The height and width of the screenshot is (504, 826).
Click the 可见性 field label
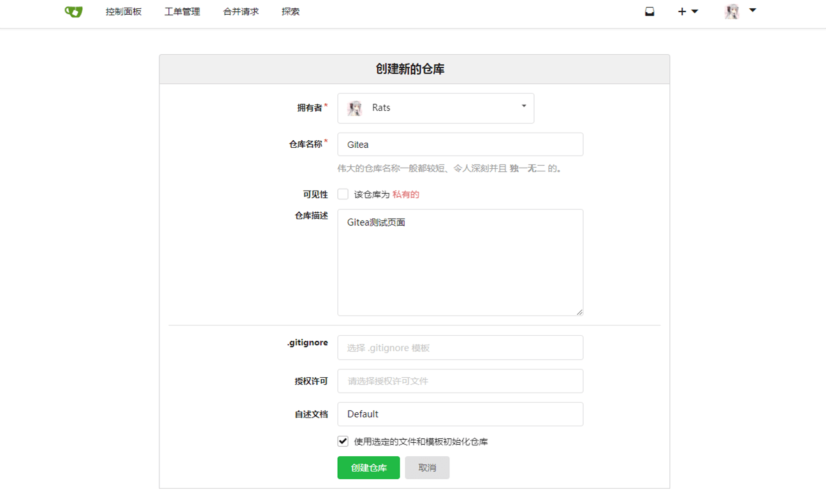315,194
